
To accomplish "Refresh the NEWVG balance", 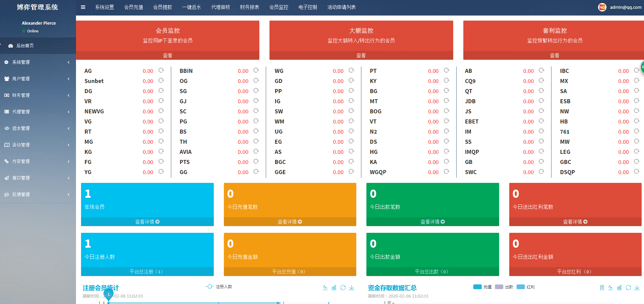I will 161,111.
